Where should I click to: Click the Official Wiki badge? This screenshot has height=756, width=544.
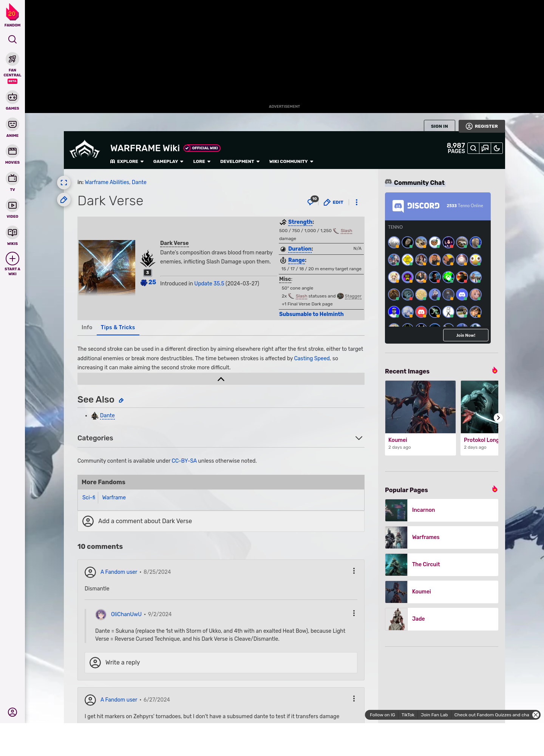coord(202,148)
